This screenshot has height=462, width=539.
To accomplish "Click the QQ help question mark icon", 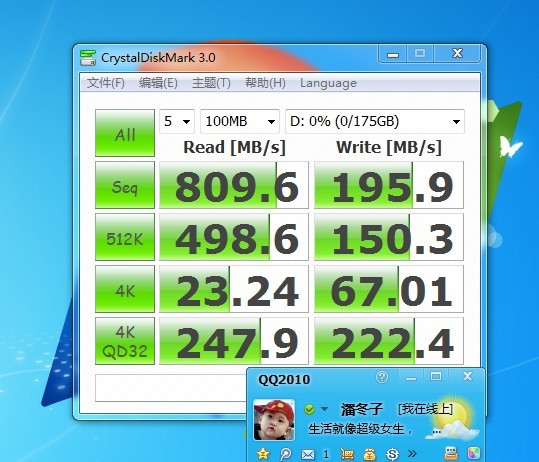I will point(382,377).
